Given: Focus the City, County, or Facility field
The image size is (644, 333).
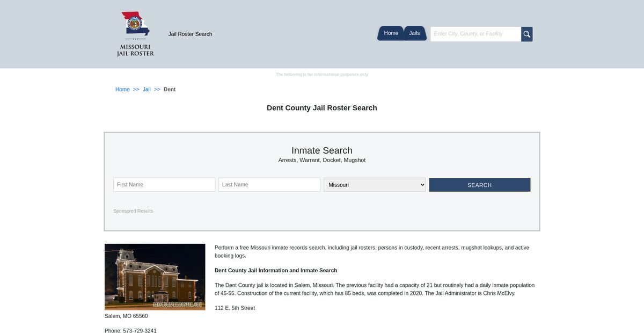Looking at the screenshot, I should [x=476, y=34].
